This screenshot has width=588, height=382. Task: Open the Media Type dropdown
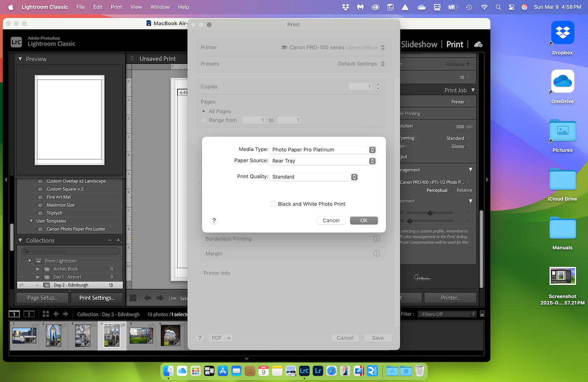(323, 150)
